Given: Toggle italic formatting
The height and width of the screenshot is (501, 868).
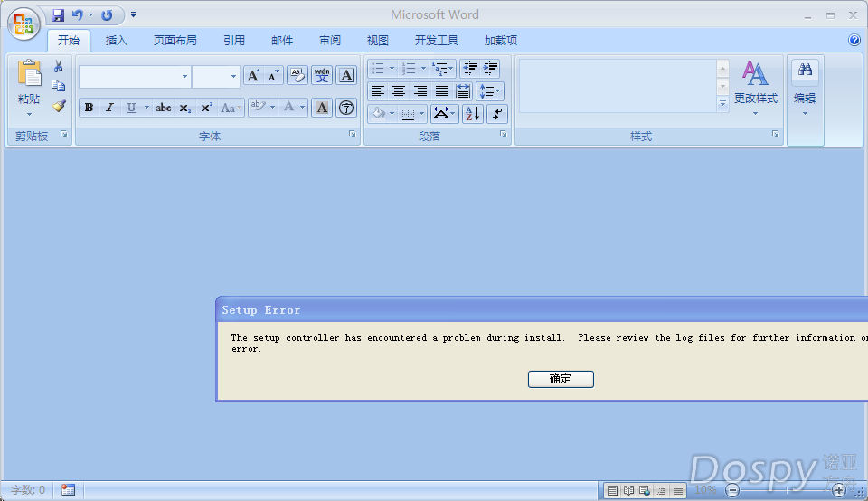Looking at the screenshot, I should coord(109,108).
